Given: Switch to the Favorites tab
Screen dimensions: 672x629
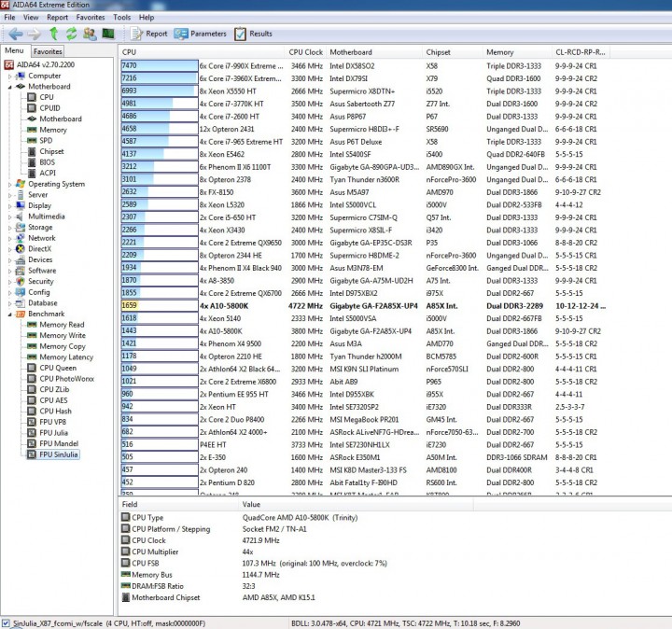Looking at the screenshot, I should pyautogui.click(x=48, y=51).
